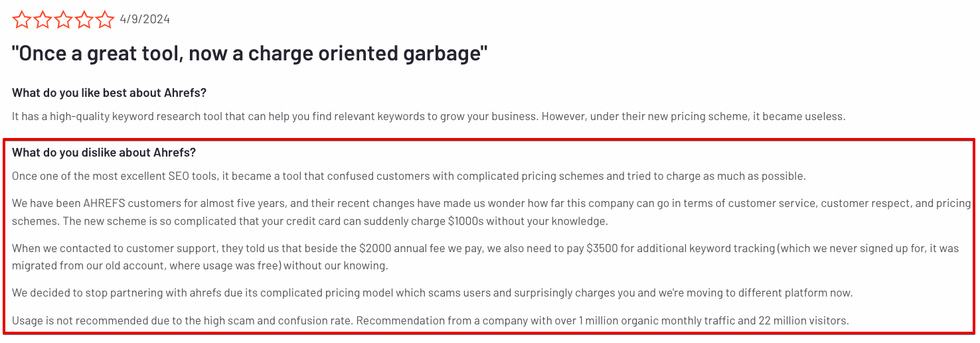Click the 'What do you like best about Ahrefs?' heading
The image size is (980, 343).
point(109,93)
